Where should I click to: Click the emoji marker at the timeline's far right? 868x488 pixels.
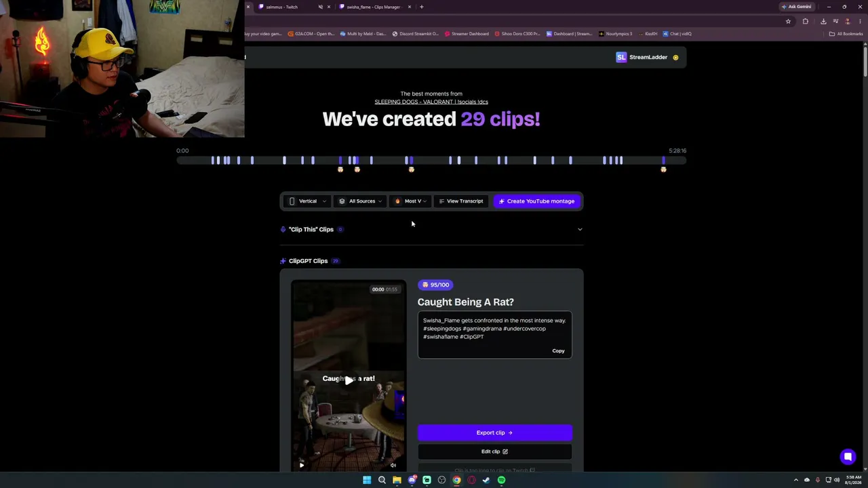tap(663, 169)
